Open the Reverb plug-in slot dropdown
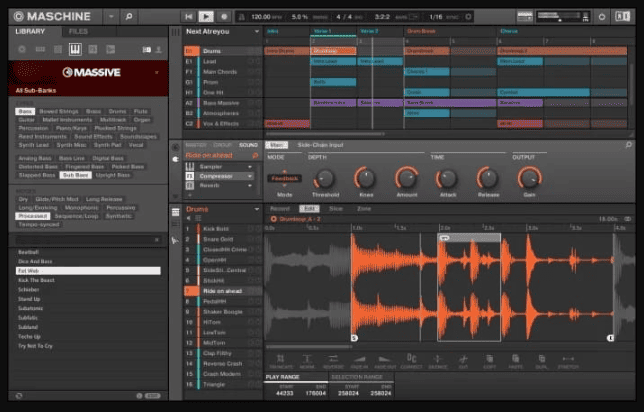644x412 pixels. click(x=250, y=186)
